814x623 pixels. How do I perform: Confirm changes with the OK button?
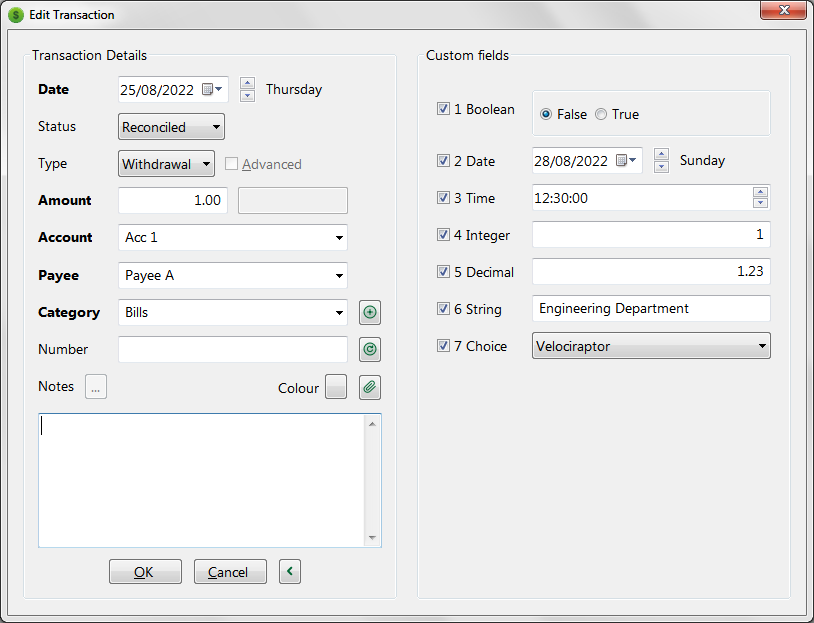(144, 571)
